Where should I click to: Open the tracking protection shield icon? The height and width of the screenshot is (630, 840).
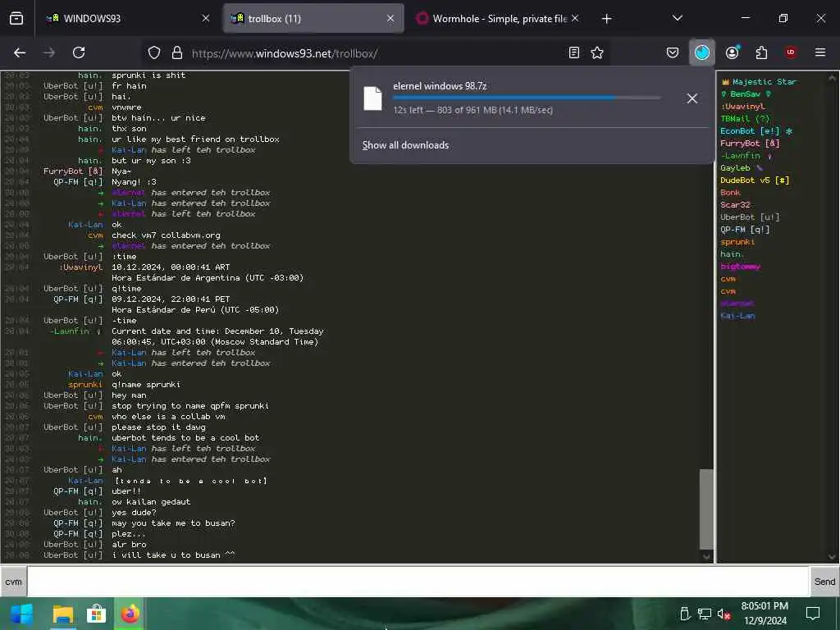154,52
